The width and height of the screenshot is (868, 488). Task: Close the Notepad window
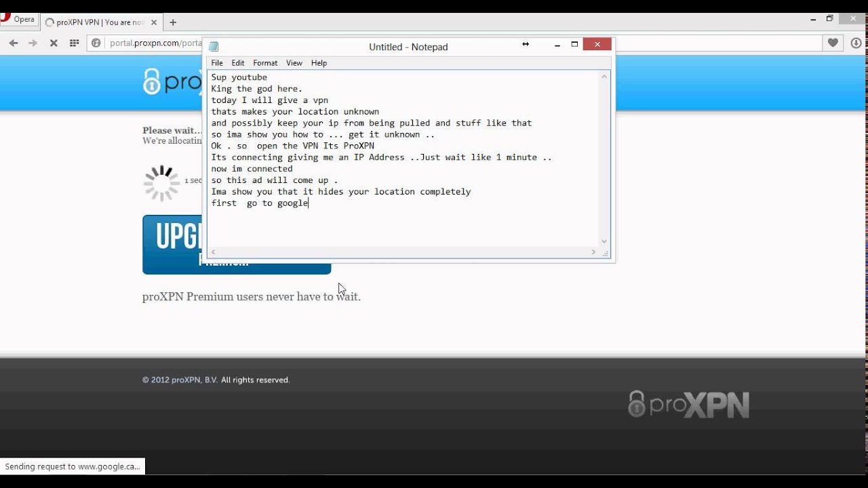[x=597, y=45]
